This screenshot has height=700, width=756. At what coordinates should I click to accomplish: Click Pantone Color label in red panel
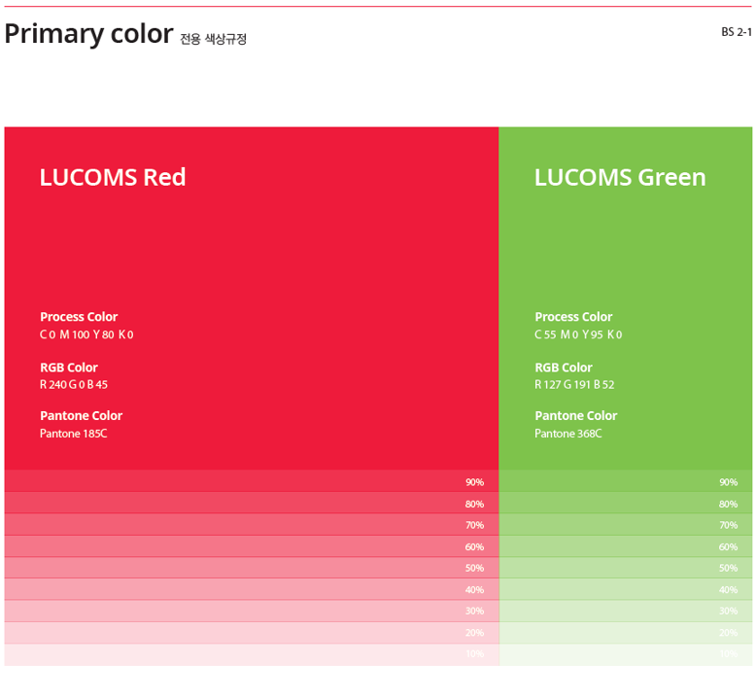point(81,416)
